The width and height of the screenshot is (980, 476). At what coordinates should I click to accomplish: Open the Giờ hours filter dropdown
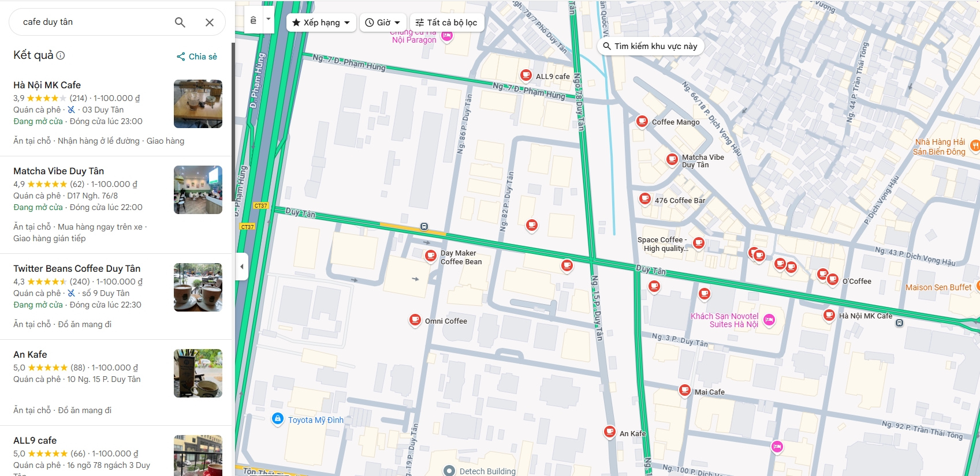tap(383, 23)
